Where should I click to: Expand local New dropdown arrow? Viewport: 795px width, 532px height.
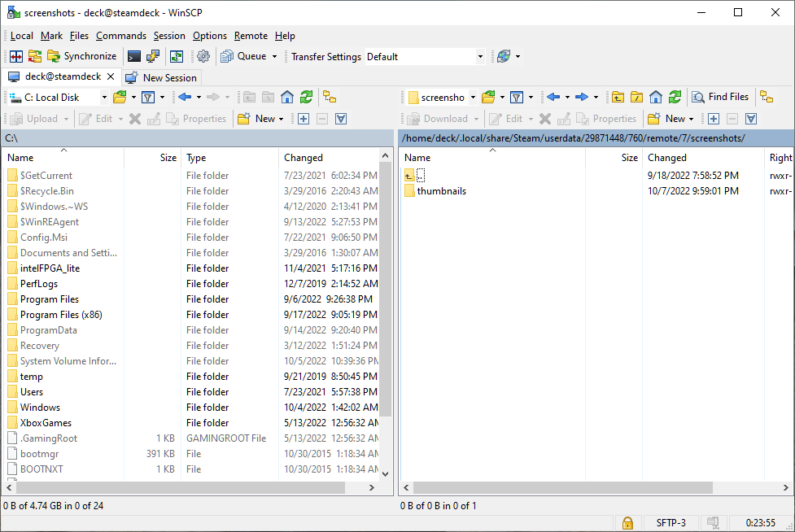point(282,119)
